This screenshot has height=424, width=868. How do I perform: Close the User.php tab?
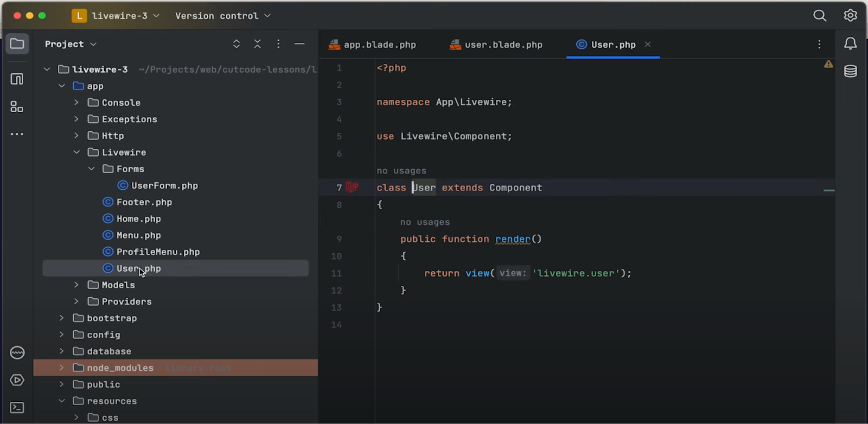pos(648,44)
